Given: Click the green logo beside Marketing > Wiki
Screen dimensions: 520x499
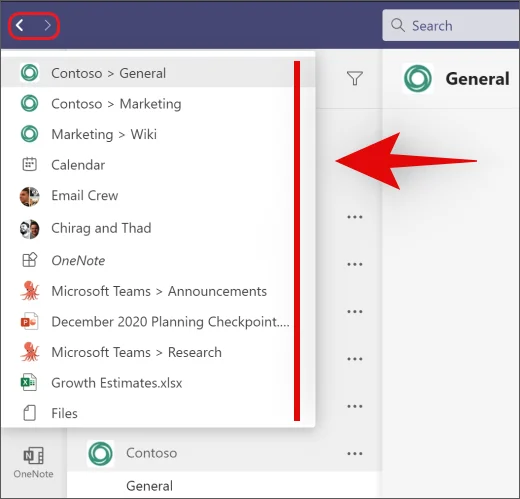Looking at the screenshot, I should point(29,134).
